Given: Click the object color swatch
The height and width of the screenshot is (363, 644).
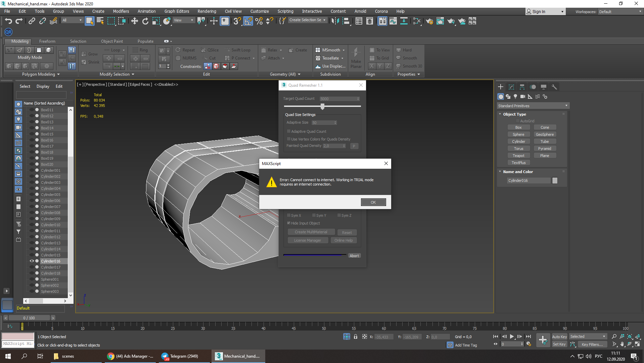Looking at the screenshot, I should click(x=555, y=180).
